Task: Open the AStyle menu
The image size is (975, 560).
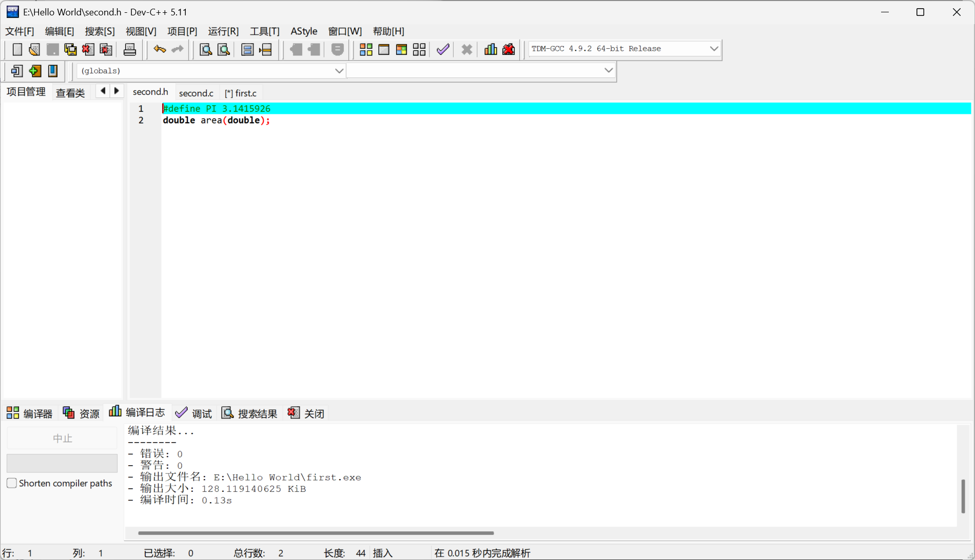Action: (x=304, y=31)
